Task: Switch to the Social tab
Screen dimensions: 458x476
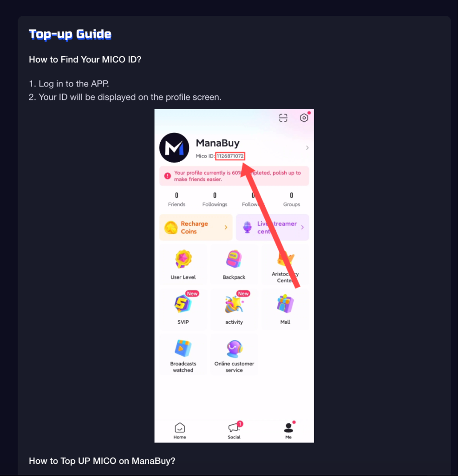Action: click(234, 431)
